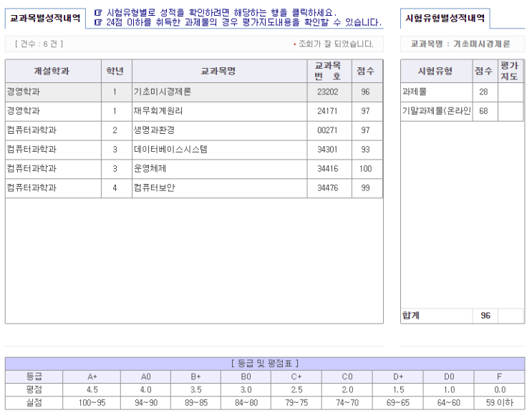Choose the 운영체제 course row
532x418 pixels.
(x=194, y=169)
